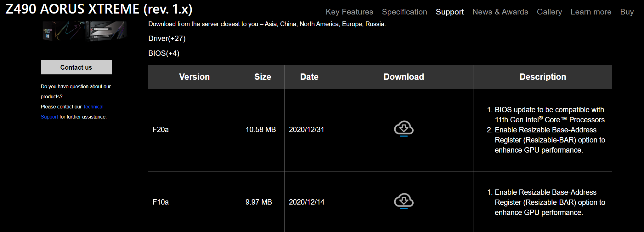Collapse the BIOS(+4) section
The height and width of the screenshot is (232, 644).
click(x=164, y=53)
